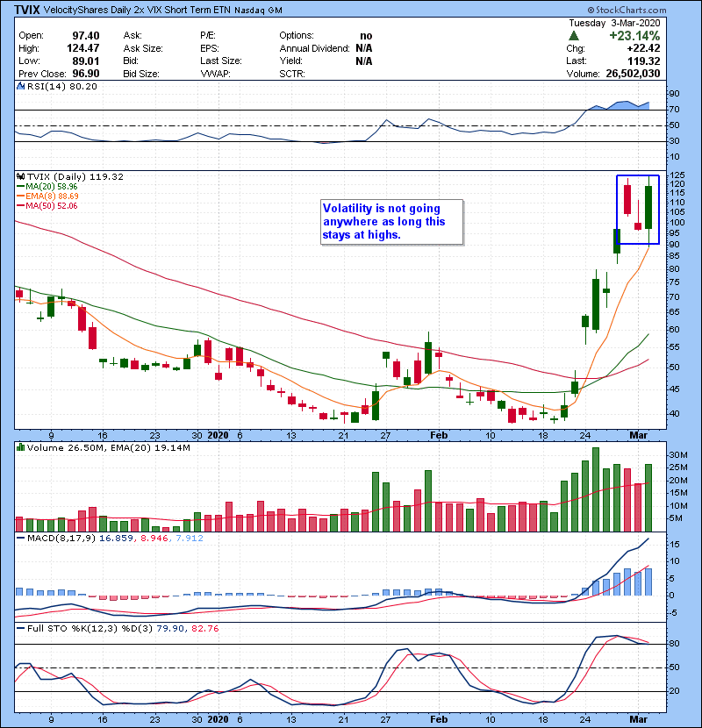Click the Feb label on bottom x-axis
Viewport: 702px width, 728px height.
point(439,719)
